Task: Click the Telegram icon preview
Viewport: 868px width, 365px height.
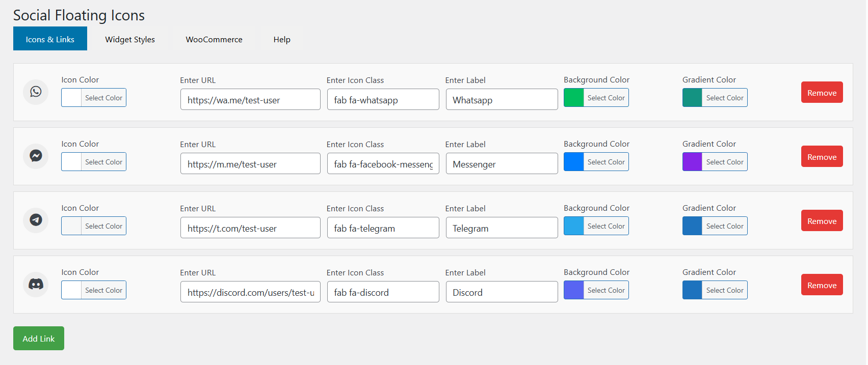Action: (x=36, y=220)
